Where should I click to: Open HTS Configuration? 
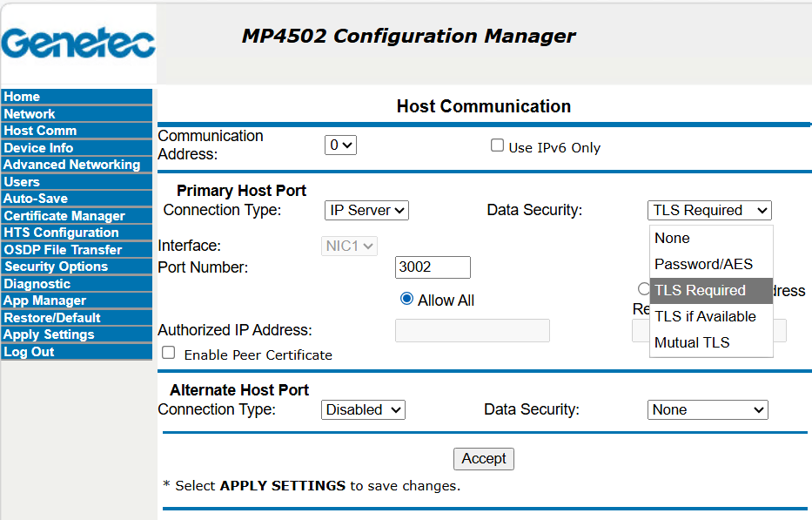click(77, 233)
